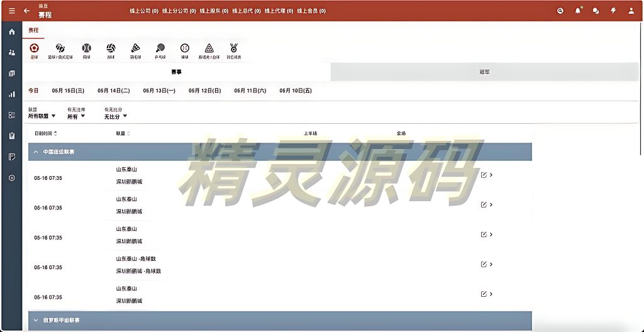The height and width of the screenshot is (332, 644).
Task: Select date 05月 13日(一)
Action: coord(159,91)
